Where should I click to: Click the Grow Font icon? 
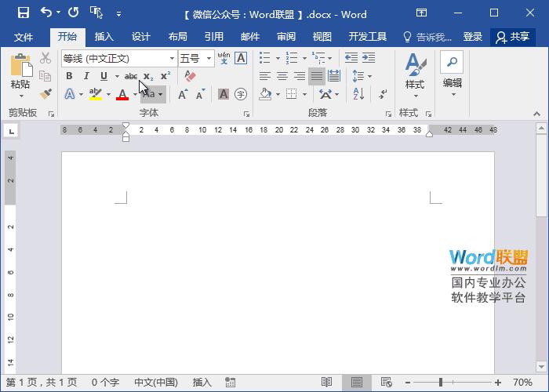(x=183, y=94)
